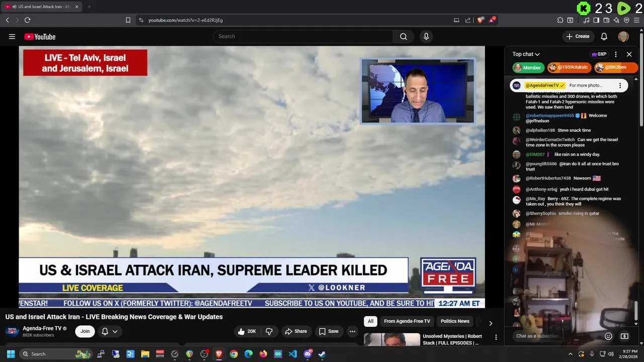Open Brave Rewards triangle icon
Screen dimensions: 644x362
(492, 20)
